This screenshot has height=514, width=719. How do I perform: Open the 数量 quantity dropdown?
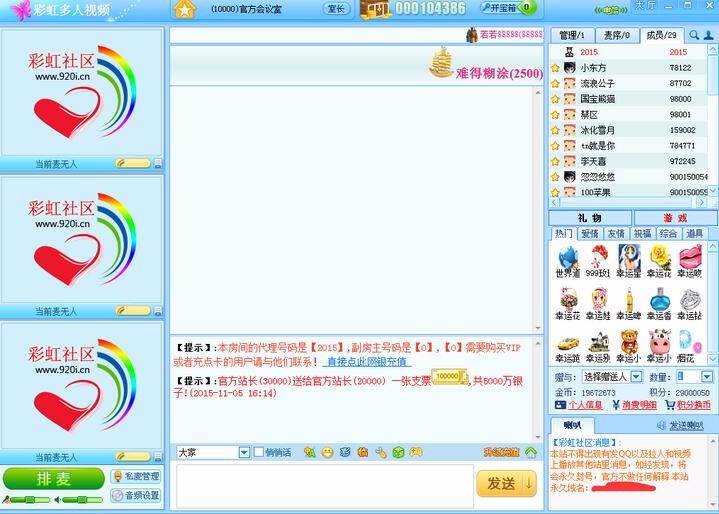[707, 377]
